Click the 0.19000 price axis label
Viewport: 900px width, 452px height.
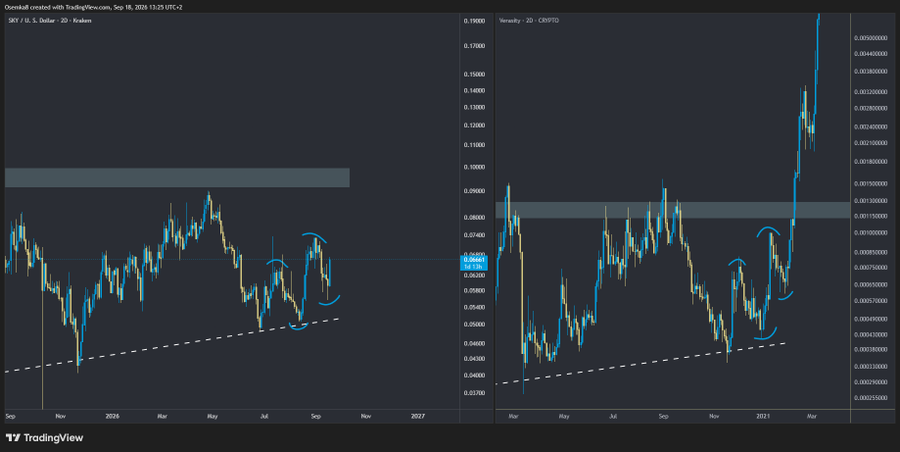pos(474,21)
